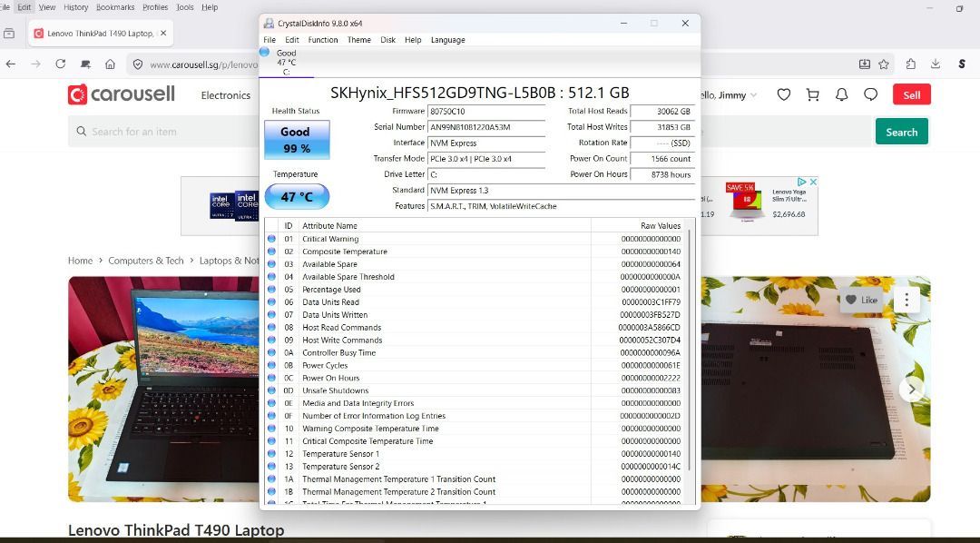This screenshot has width=980, height=543.
Task: Click the red Sell button
Action: (911, 94)
